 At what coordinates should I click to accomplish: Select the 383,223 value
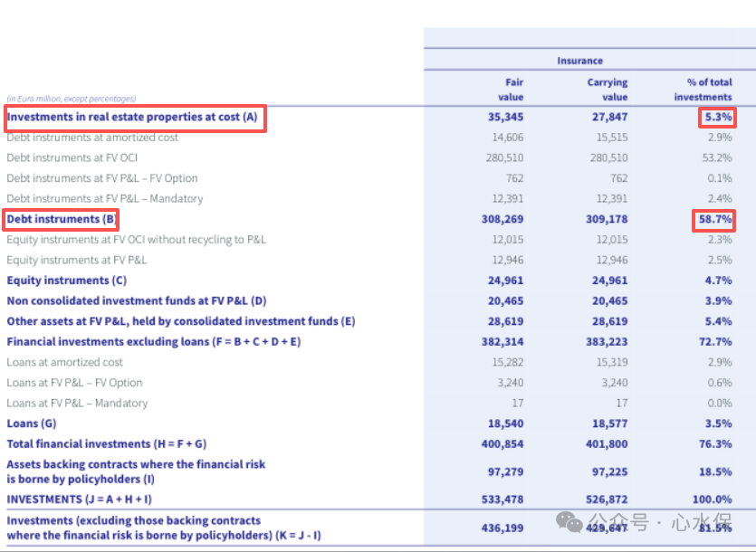(x=607, y=342)
